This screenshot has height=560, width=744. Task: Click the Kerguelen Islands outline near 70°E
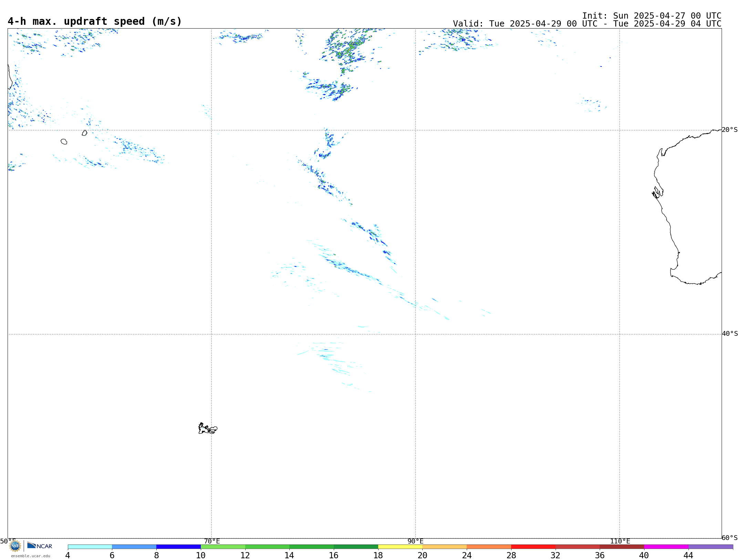pos(208,428)
